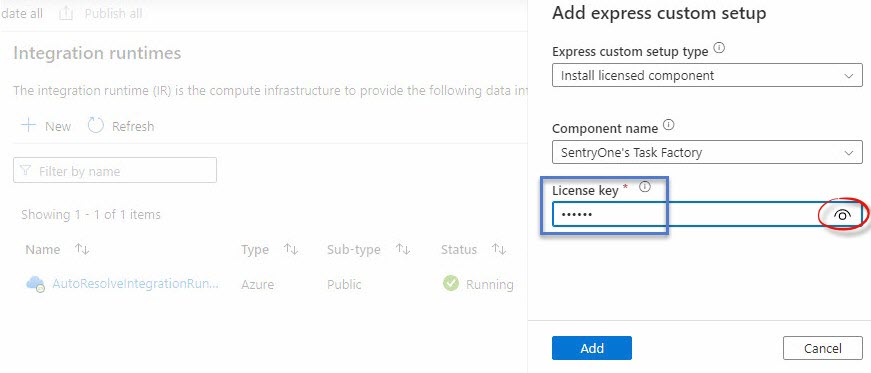Click the AutoResolveIntegrationRuntime cloud icon
Image resolution: width=871 pixels, height=373 pixels.
point(35,284)
